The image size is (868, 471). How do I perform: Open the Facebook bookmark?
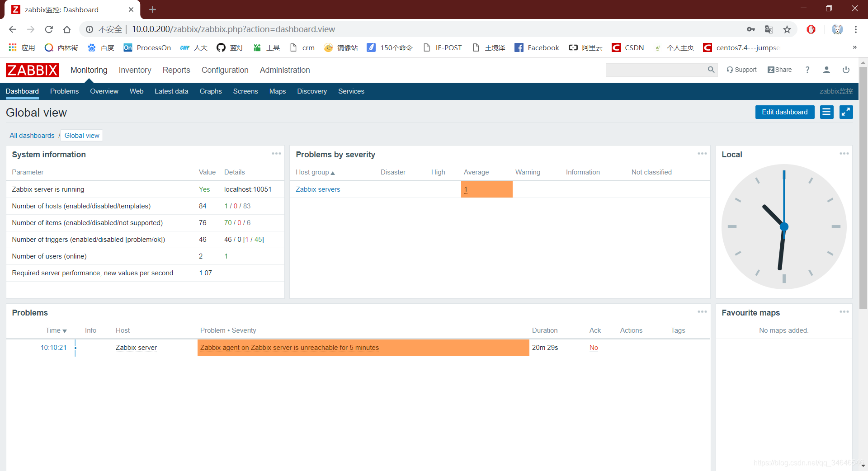[x=537, y=48]
